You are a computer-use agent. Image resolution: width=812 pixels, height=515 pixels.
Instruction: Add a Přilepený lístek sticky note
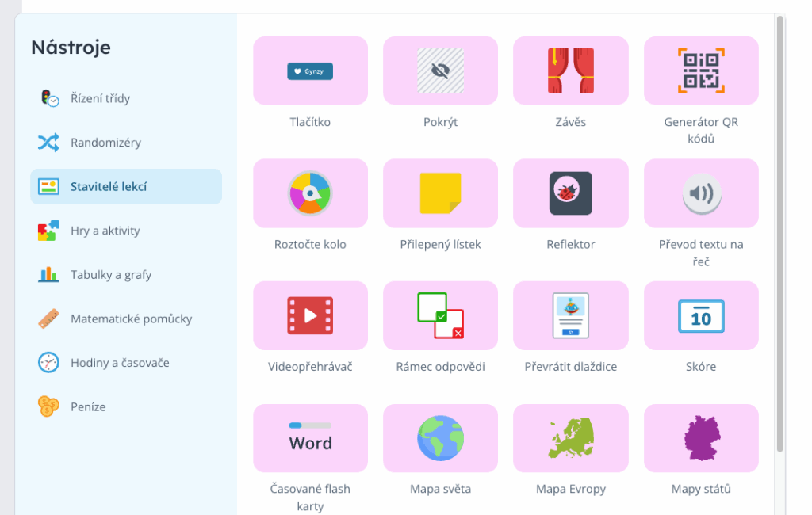pyautogui.click(x=440, y=193)
